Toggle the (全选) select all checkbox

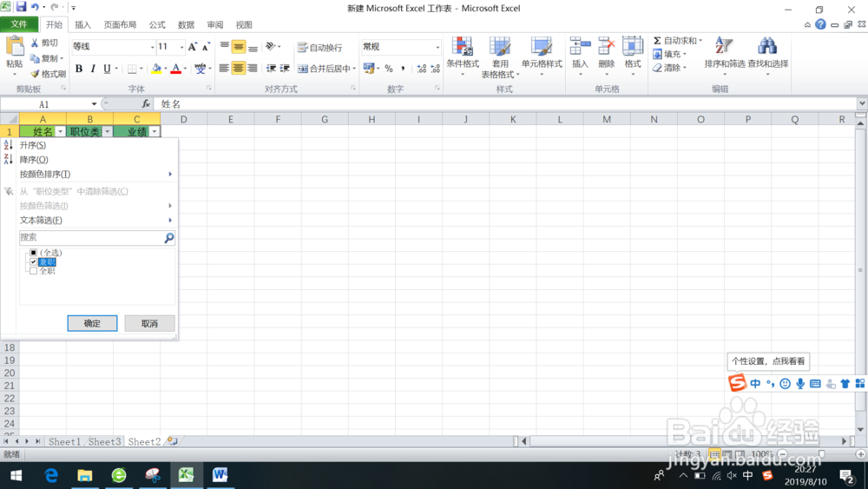click(x=33, y=253)
